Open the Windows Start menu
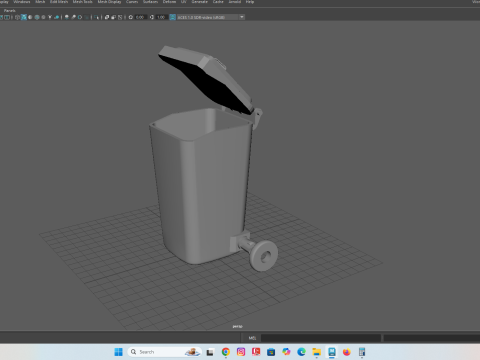The width and height of the screenshot is (480, 360). point(119,352)
